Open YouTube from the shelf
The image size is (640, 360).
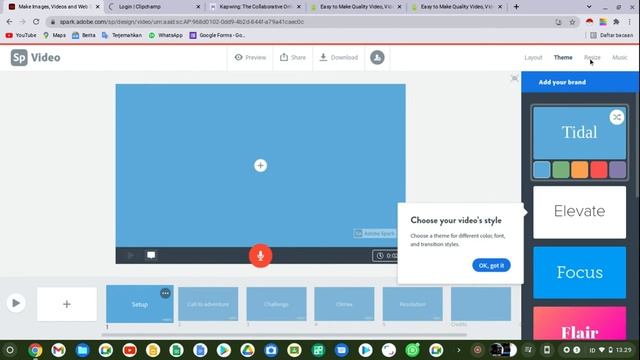(129, 350)
